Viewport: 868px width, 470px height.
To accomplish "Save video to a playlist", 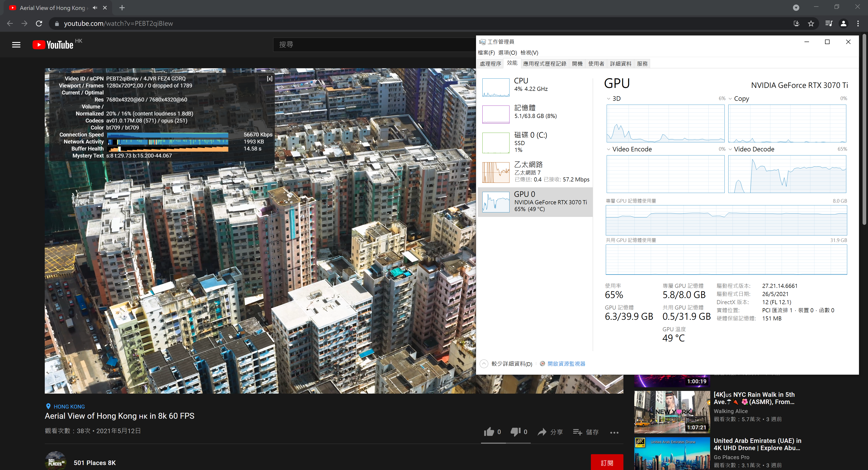I will tap(586, 432).
